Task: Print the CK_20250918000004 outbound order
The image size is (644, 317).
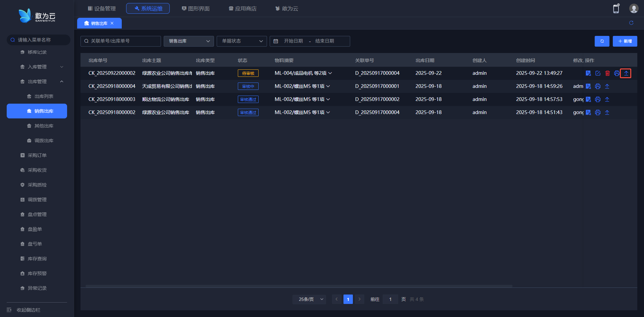Action: pos(598,86)
